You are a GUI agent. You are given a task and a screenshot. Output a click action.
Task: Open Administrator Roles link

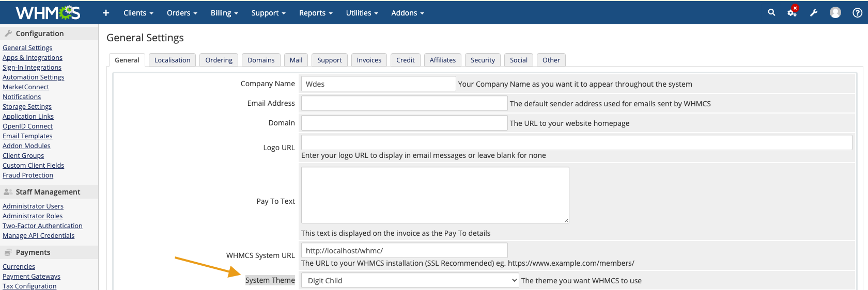[x=33, y=216]
